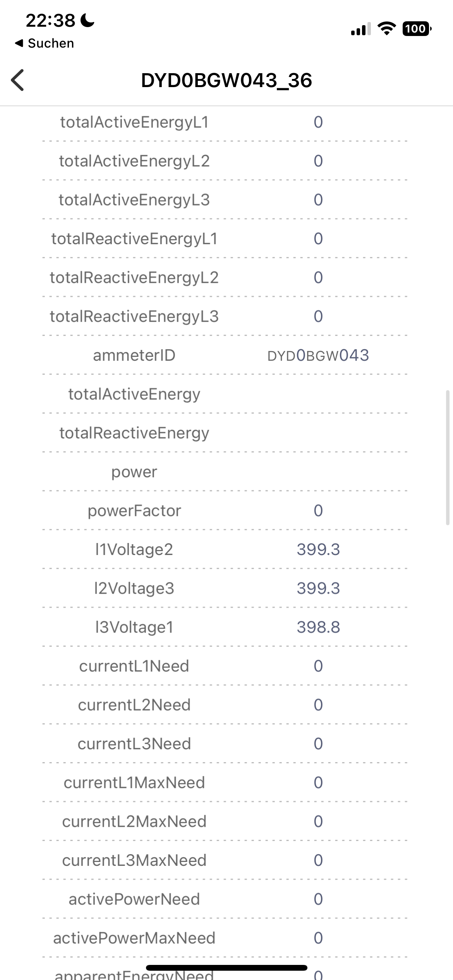Screen dimensions: 453x980
Task: Tap the home indicator bar
Action: pyautogui.click(x=226, y=968)
